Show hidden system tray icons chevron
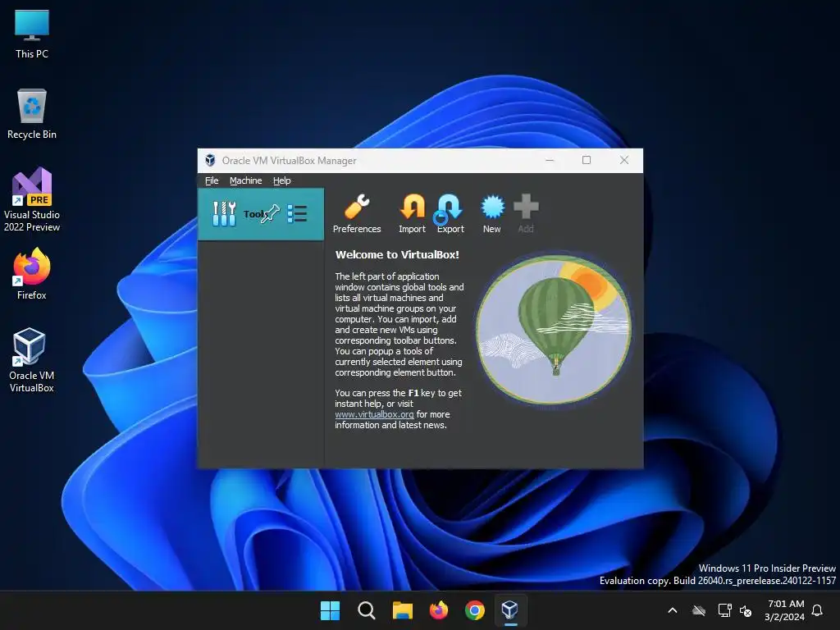Image resolution: width=840 pixels, height=630 pixels. (673, 610)
